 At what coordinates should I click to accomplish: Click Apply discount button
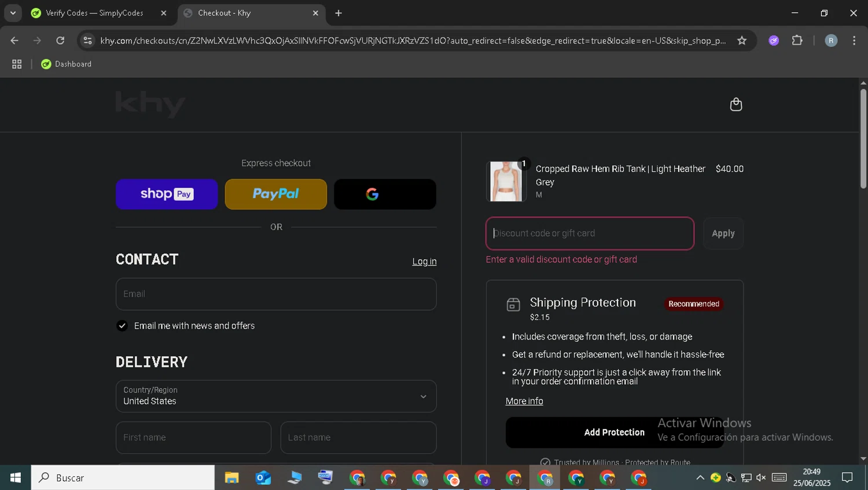point(723,233)
